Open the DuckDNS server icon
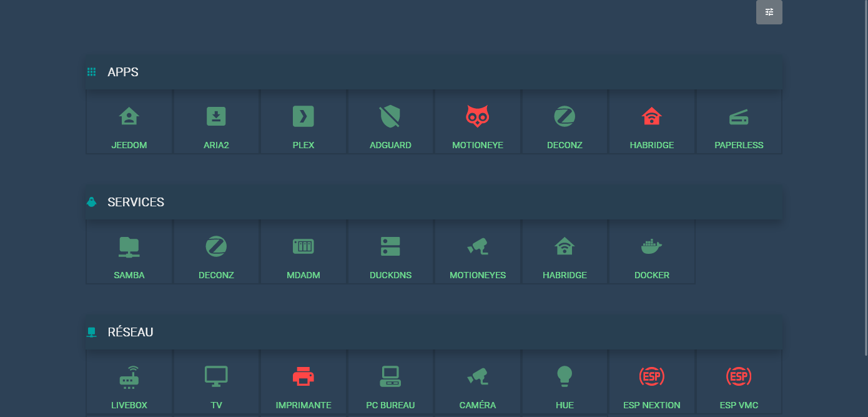Screen dimensions: 868x417 (390, 246)
